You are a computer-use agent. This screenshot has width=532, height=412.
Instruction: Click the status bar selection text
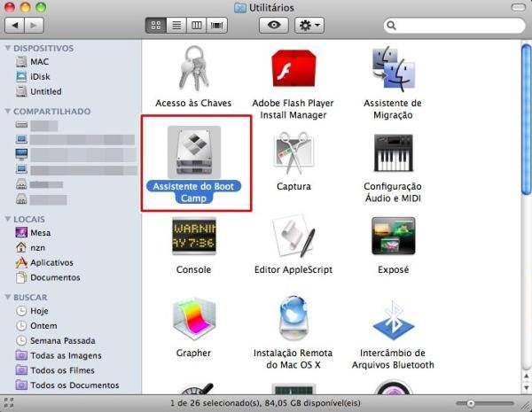tap(265, 403)
